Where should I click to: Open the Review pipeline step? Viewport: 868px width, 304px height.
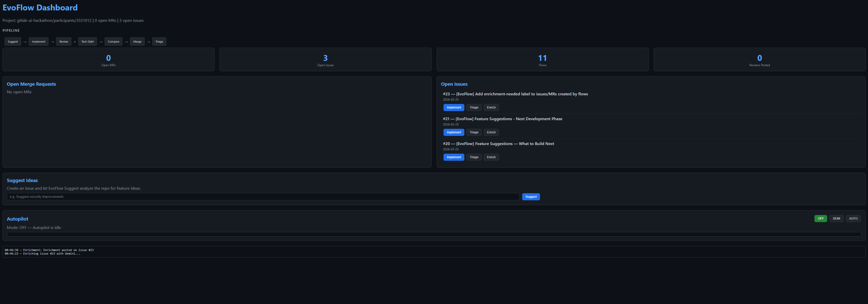64,42
